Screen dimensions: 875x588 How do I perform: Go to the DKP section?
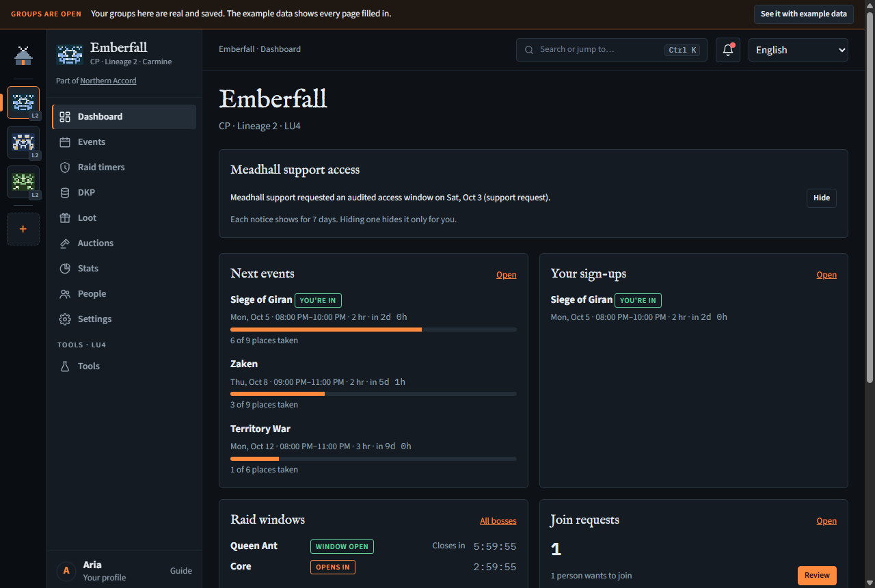point(124,193)
